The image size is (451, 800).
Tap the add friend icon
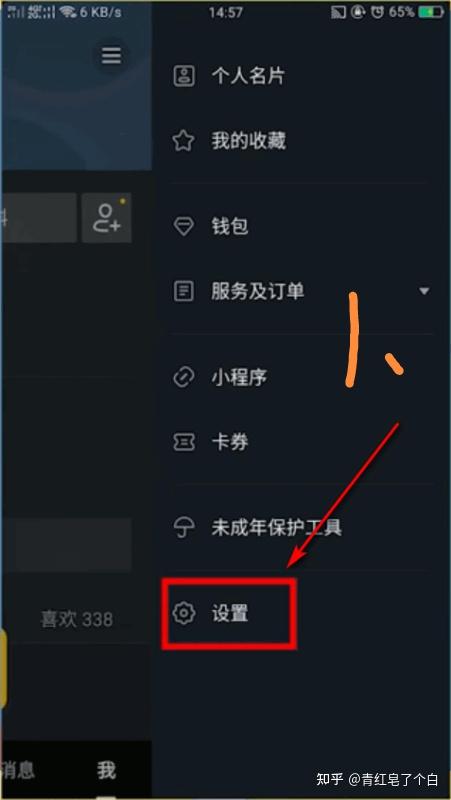tap(107, 218)
